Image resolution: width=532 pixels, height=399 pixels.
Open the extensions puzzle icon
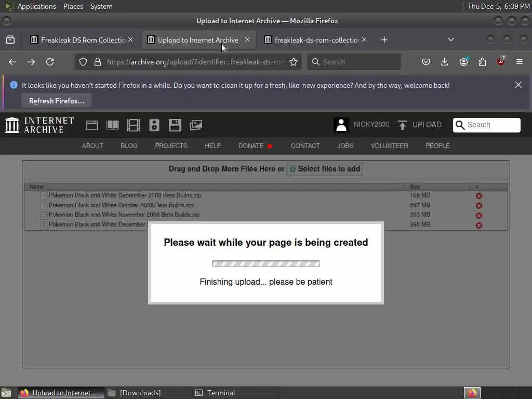point(482,62)
